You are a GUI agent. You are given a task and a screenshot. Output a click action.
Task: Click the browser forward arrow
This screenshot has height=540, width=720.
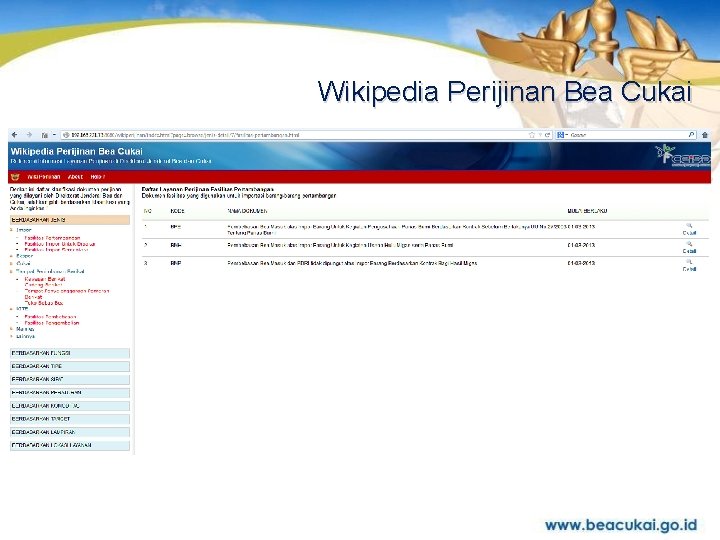point(29,135)
